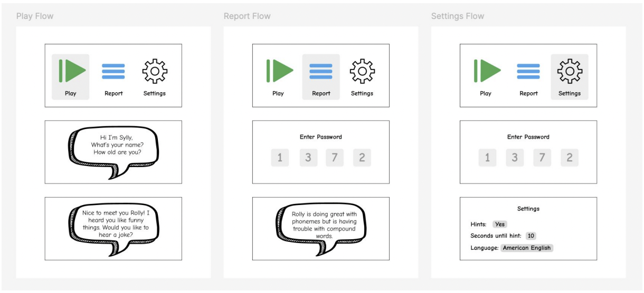Viewport: 644px width, 293px height.
Task: Click the "Language:" label
Action: pos(485,248)
